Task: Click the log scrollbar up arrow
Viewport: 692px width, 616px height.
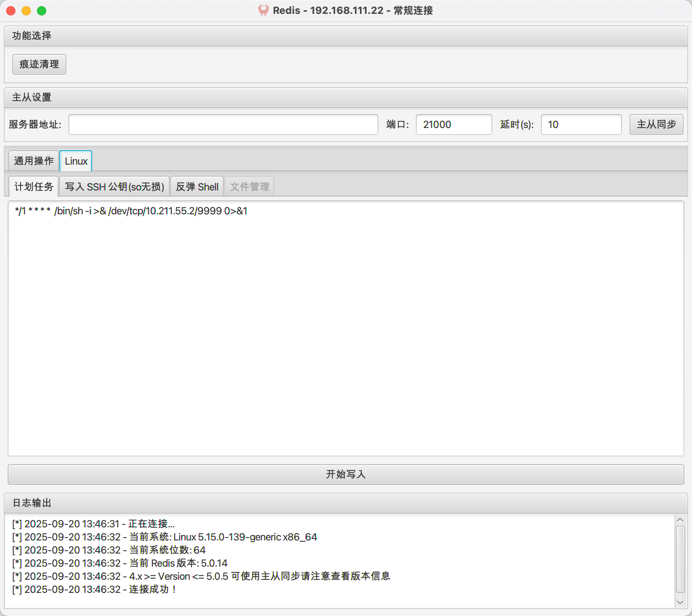Action: coord(680,520)
